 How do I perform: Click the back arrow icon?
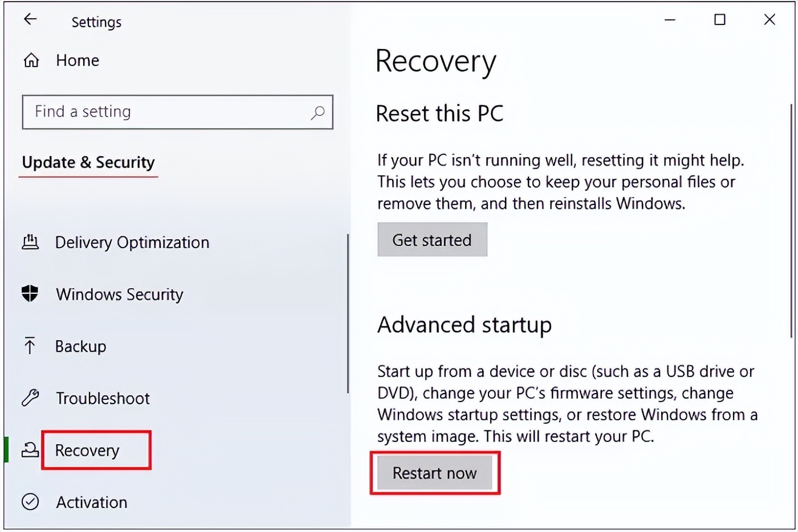30,20
